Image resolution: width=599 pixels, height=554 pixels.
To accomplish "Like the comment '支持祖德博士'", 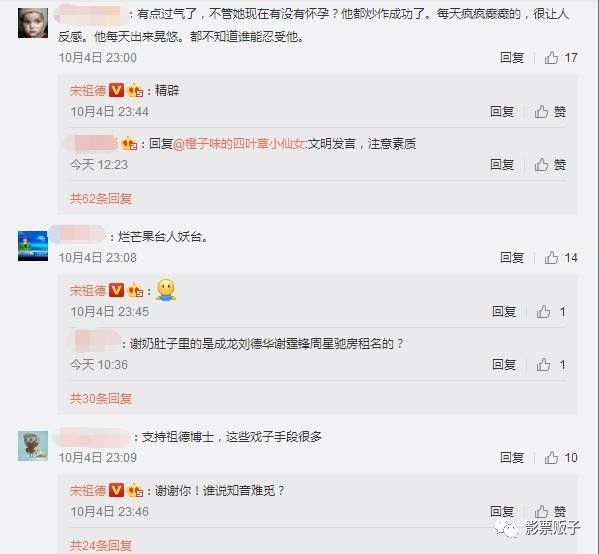I will [x=560, y=457].
